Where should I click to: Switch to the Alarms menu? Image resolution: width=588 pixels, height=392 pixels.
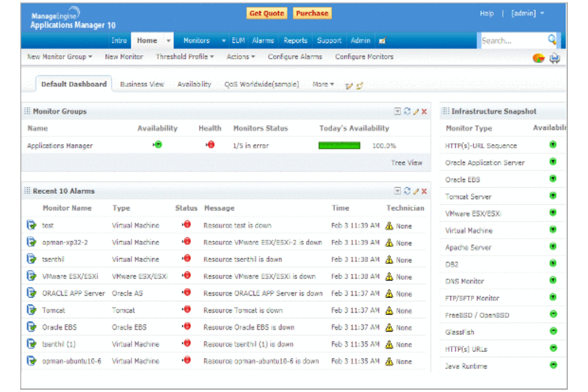[263, 40]
